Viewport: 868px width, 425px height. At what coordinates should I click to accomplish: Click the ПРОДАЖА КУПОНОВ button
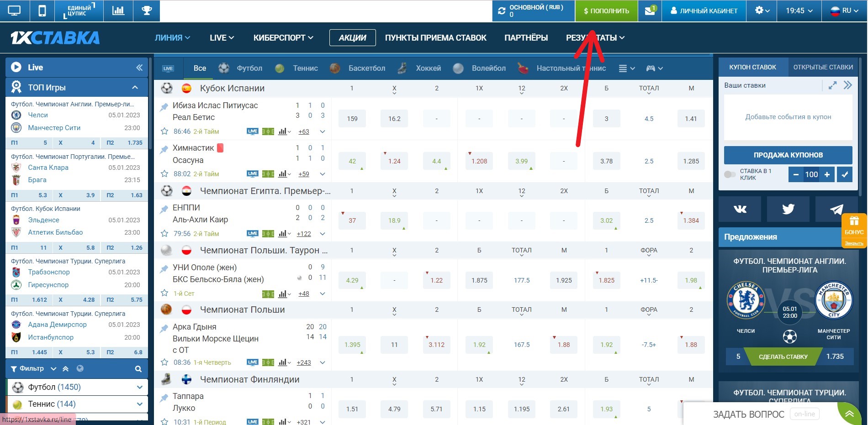pyautogui.click(x=788, y=155)
